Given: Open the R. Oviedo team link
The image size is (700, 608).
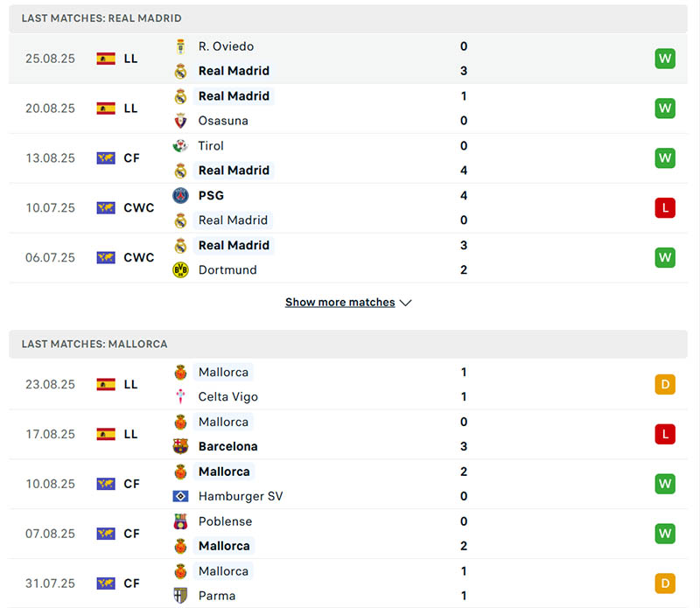Looking at the screenshot, I should point(226,46).
